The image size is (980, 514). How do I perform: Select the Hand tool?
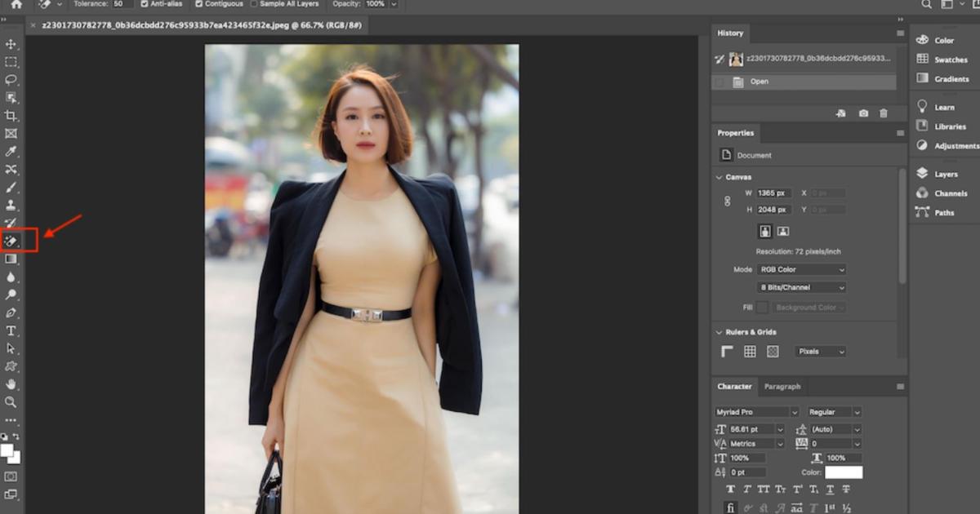click(11, 384)
